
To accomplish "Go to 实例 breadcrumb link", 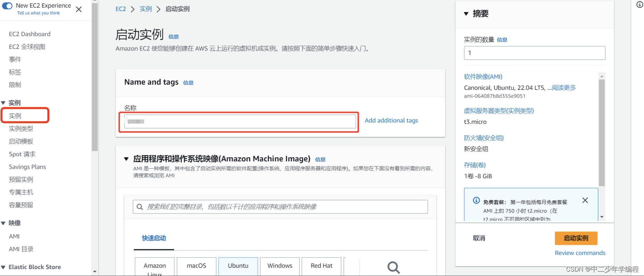I will pyautogui.click(x=146, y=9).
